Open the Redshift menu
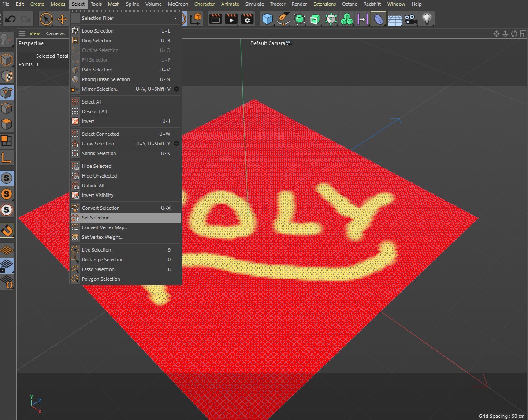Image resolution: width=528 pixels, height=420 pixels. click(x=372, y=4)
